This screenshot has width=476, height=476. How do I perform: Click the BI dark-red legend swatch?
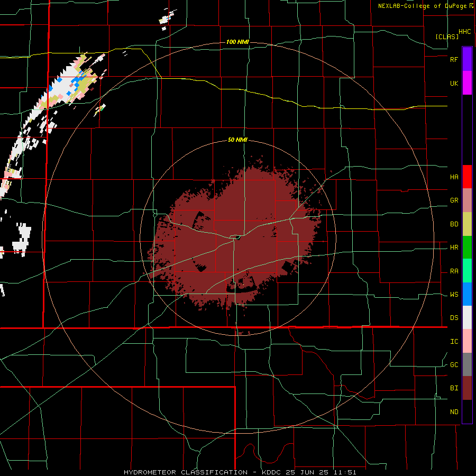[x=467, y=388]
